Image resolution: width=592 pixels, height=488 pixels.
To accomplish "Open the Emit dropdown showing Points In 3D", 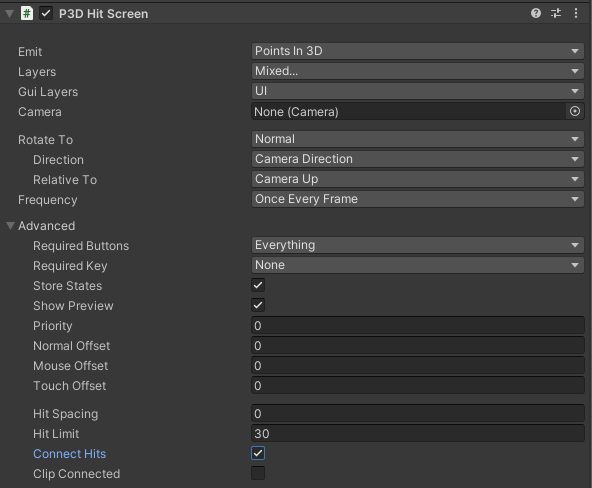I will pyautogui.click(x=418, y=51).
